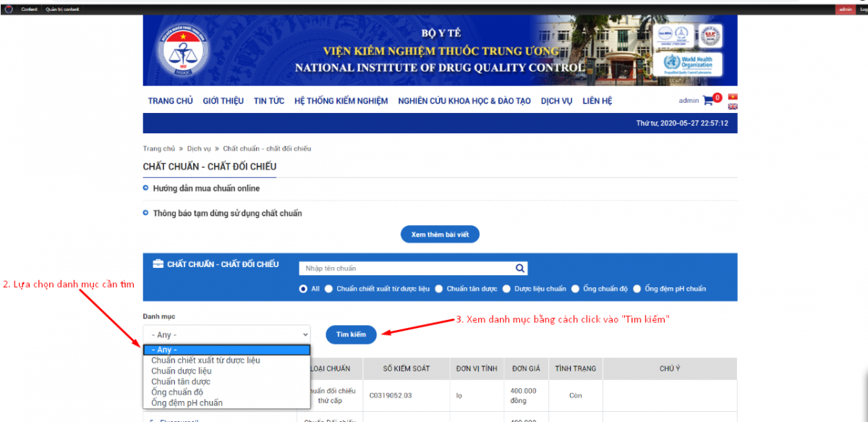Choose Chuẩn chiết xuất từ dược liệu in the list
The height and width of the screenshot is (422, 868).
coord(226,360)
